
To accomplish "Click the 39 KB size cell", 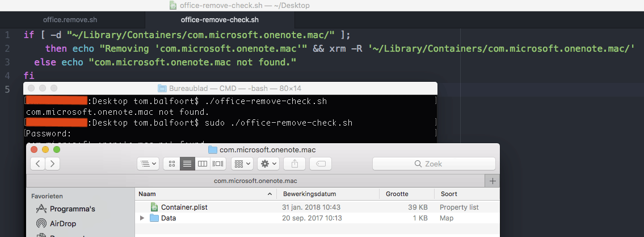I will click(418, 207).
